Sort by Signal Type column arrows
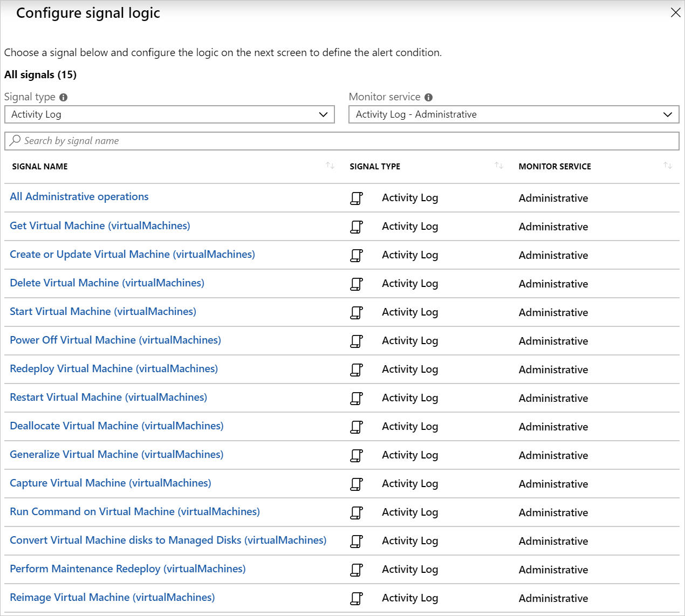The height and width of the screenshot is (616, 685). (x=499, y=166)
